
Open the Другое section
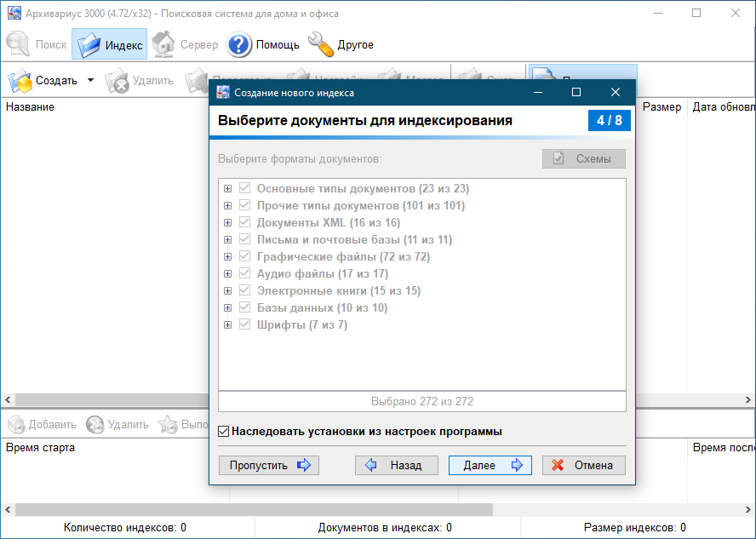341,44
